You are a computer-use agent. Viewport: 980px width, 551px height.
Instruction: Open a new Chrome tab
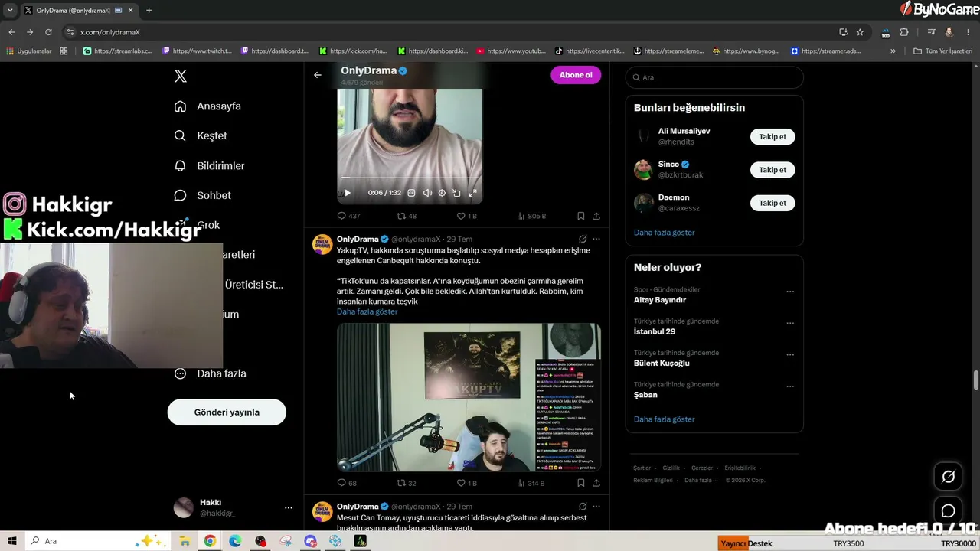point(149,10)
